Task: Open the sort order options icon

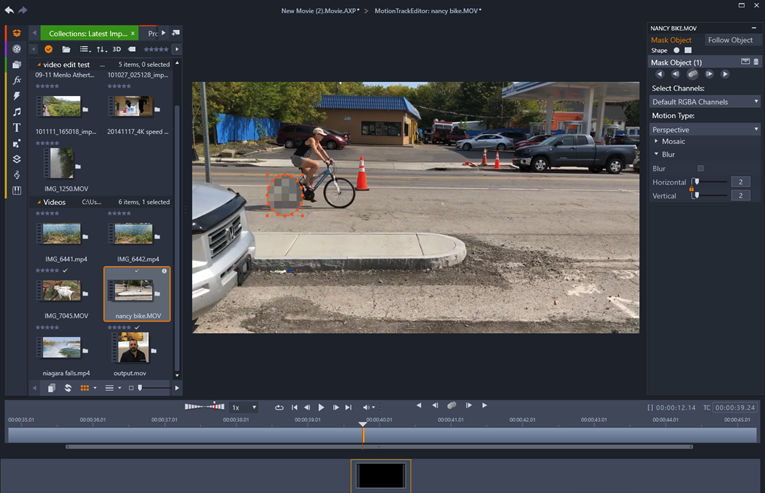Action: [x=101, y=49]
